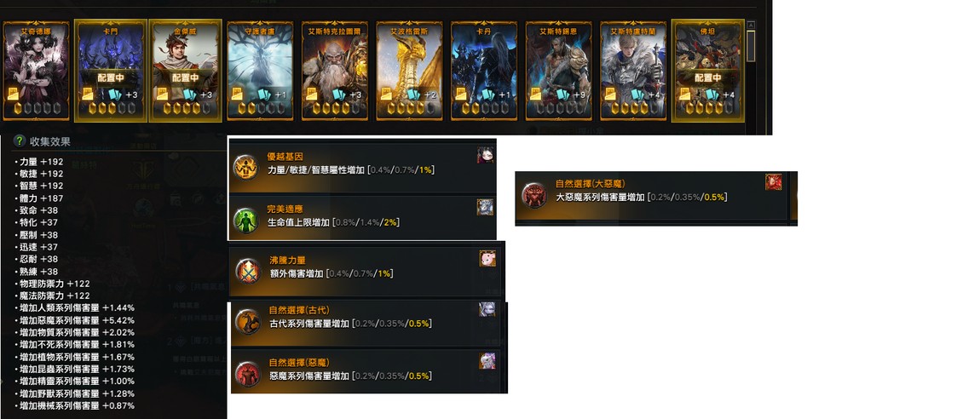Select the 沸騰力量 crossed swords icon
The width and height of the screenshot is (980, 419).
pos(247,271)
